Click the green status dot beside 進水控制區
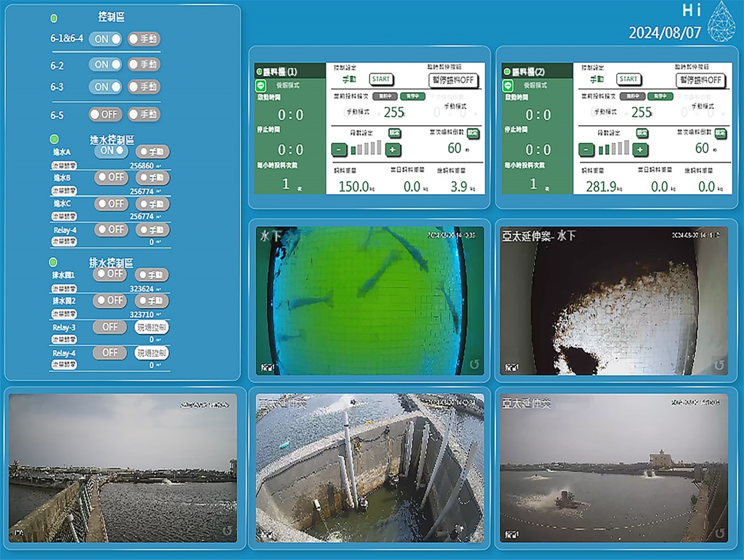 (x=54, y=139)
